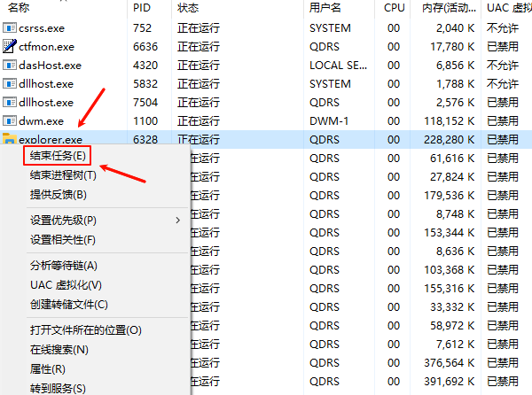The height and width of the screenshot is (395, 532).
Task: Expand the 设置优先级(P) submenu arrow
Action: tap(177, 220)
